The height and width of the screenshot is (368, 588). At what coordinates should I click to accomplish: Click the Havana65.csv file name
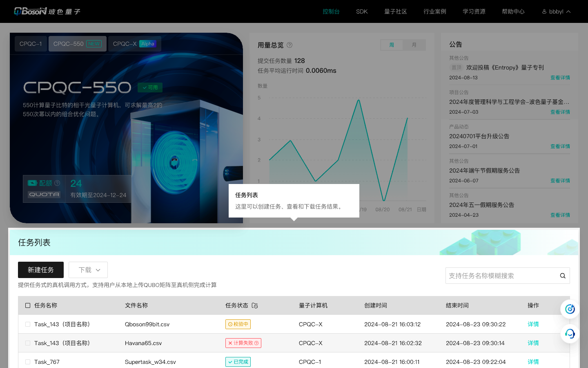pyautogui.click(x=143, y=343)
